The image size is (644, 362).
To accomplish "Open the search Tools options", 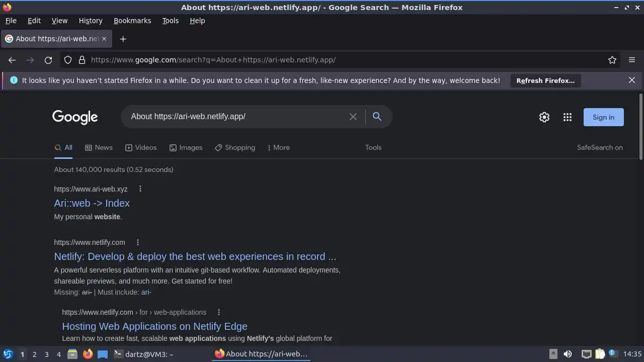I will pyautogui.click(x=373, y=147).
